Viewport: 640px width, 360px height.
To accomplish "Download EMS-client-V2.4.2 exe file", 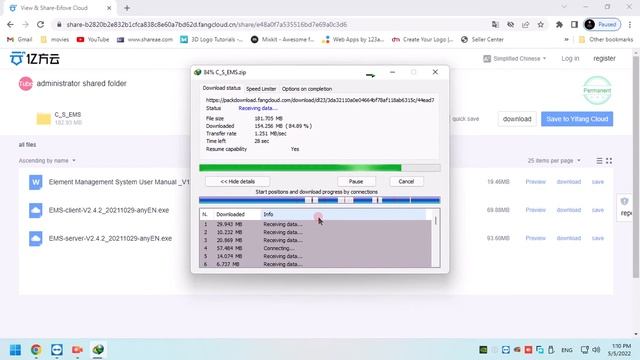I will [x=569, y=210].
